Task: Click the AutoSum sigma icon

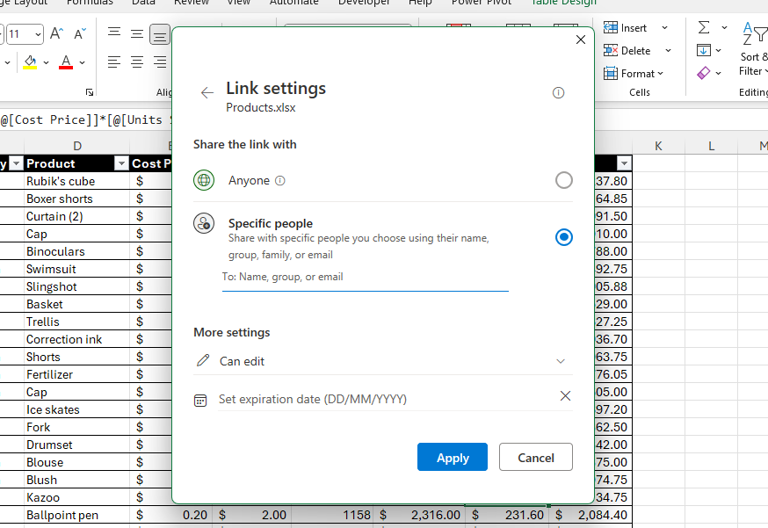Action: (704, 27)
